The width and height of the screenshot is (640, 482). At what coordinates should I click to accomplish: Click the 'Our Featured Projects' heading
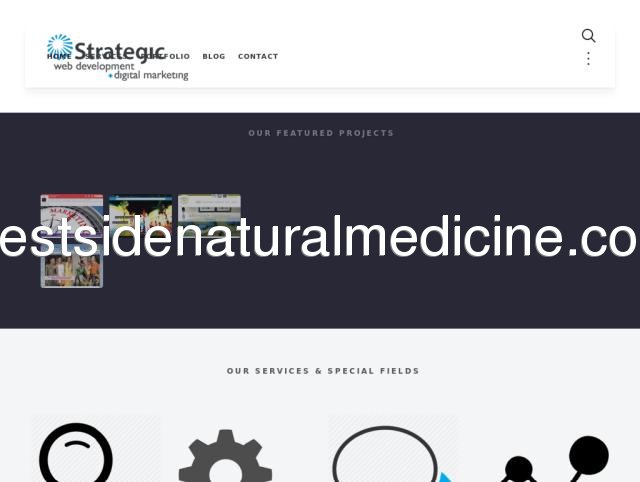tap(321, 133)
